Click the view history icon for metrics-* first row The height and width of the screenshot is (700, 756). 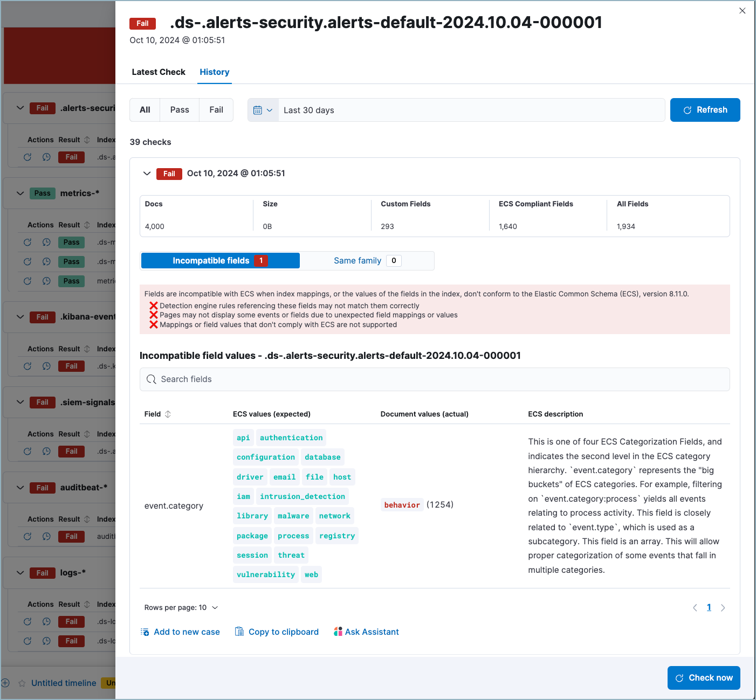point(47,242)
